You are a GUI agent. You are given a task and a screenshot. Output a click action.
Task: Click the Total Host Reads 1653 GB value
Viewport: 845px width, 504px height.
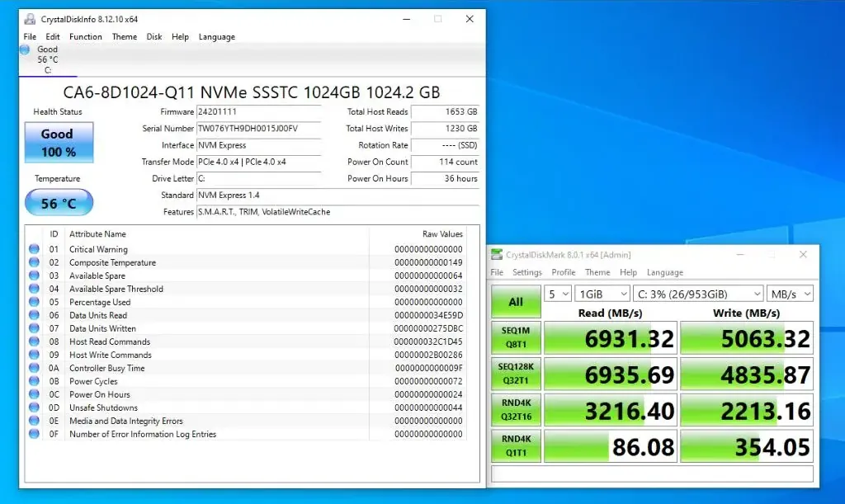[445, 111]
